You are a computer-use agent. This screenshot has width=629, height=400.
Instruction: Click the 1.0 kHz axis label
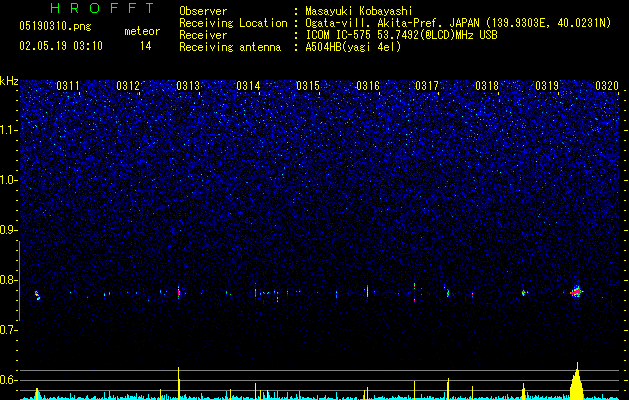pyautogui.click(x=8, y=180)
